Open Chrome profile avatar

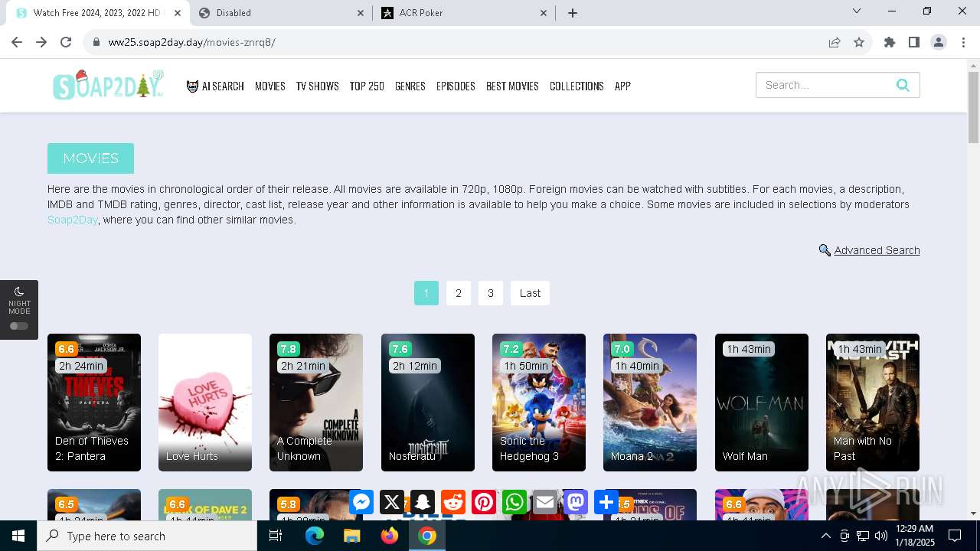[939, 42]
